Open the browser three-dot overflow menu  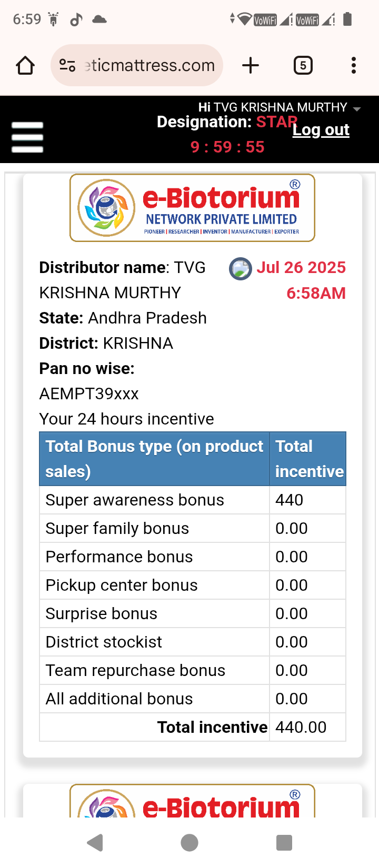click(353, 66)
